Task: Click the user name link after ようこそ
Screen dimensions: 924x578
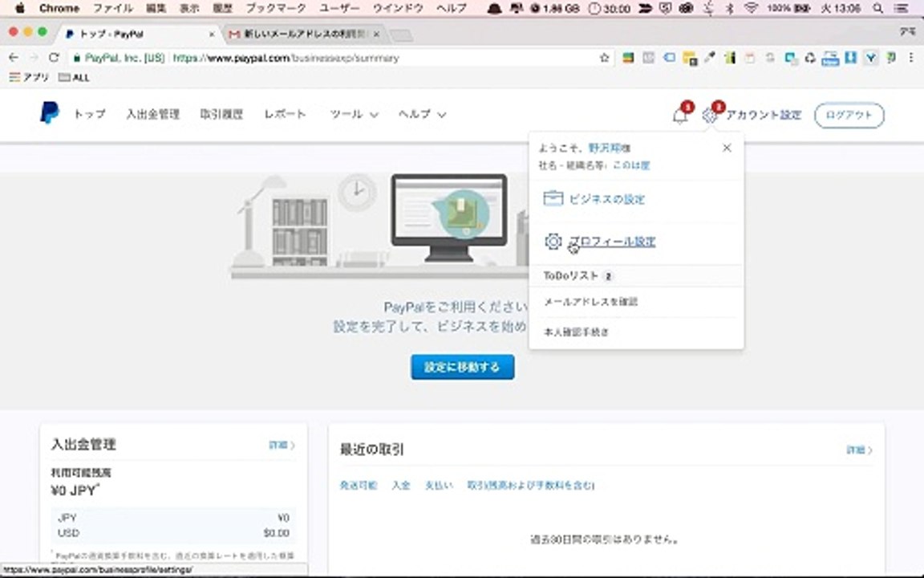Action: click(x=606, y=148)
